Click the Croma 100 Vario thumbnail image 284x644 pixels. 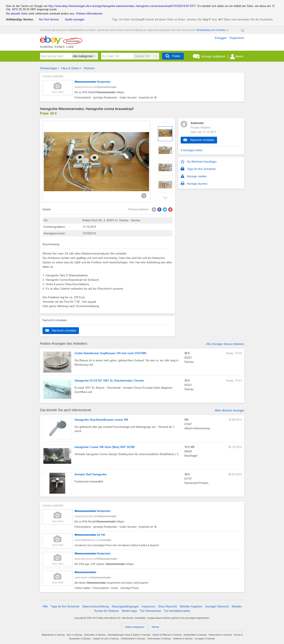57,456
